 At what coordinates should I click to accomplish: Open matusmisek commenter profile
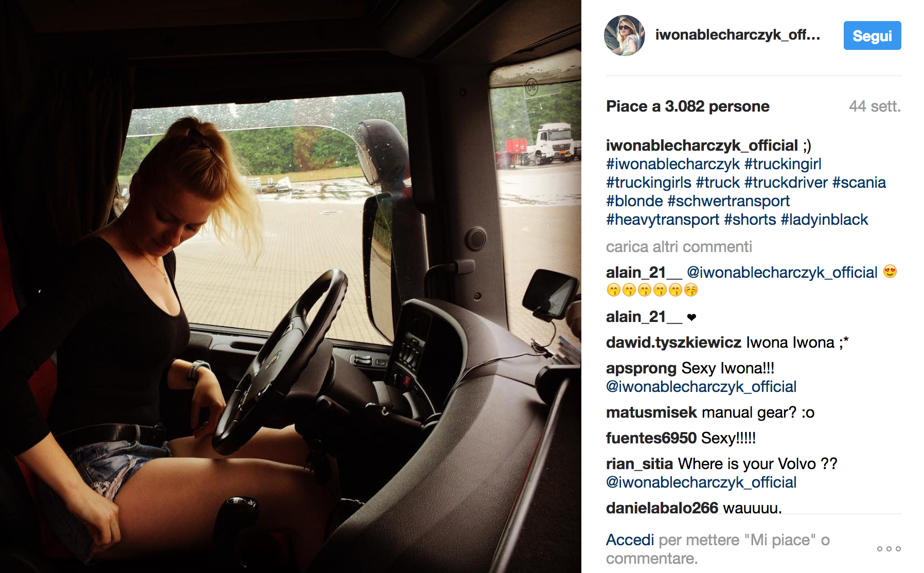click(651, 413)
